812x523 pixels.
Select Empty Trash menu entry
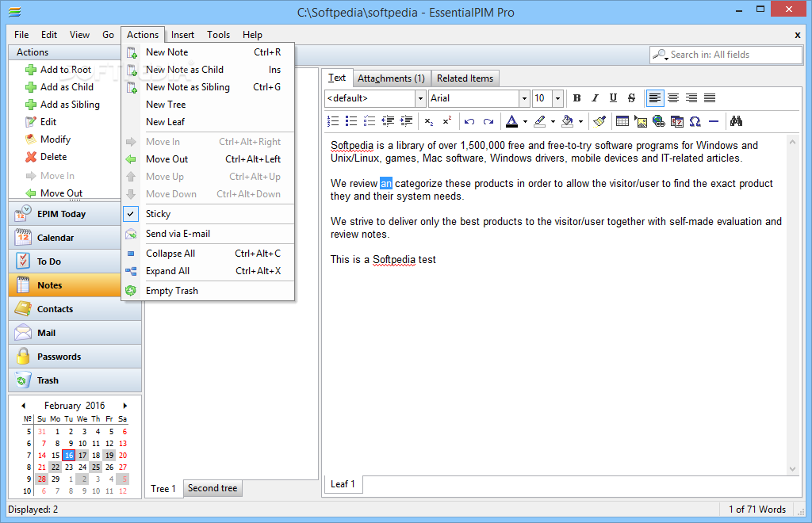pos(209,291)
